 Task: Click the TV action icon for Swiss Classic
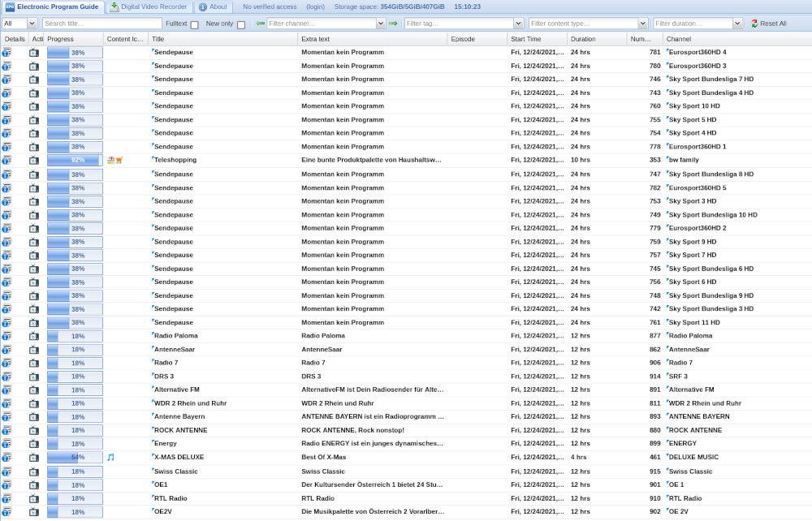pyautogui.click(x=33, y=471)
